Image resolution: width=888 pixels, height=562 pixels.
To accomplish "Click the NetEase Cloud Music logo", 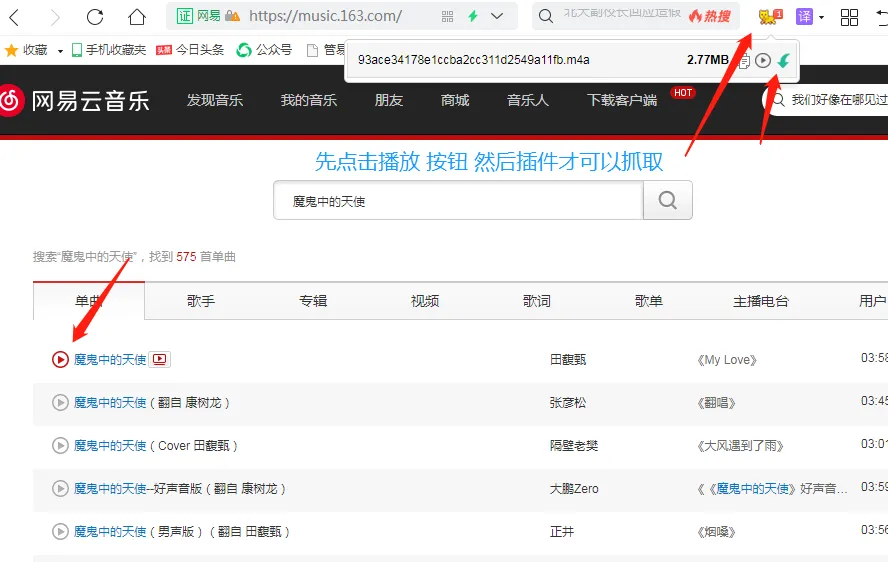I will pyautogui.click(x=75, y=101).
